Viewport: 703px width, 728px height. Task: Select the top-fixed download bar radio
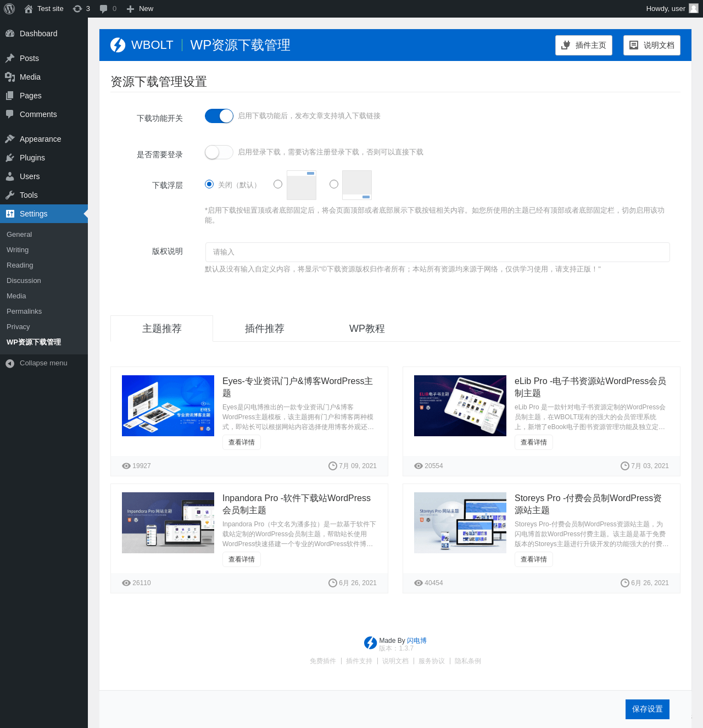(278, 184)
